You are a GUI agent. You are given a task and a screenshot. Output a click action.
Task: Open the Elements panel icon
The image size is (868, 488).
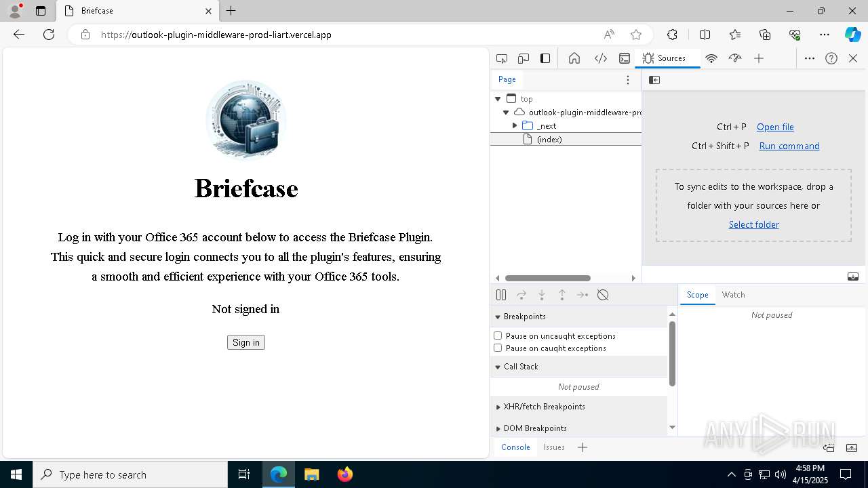pos(601,58)
